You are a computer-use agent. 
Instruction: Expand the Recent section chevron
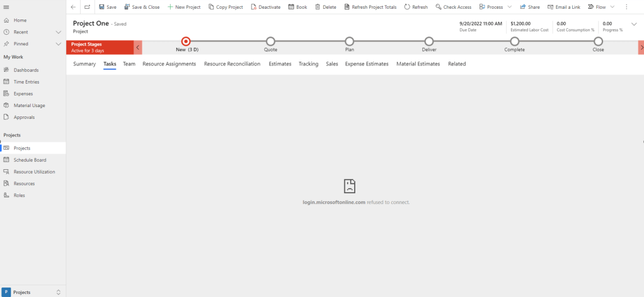point(59,32)
